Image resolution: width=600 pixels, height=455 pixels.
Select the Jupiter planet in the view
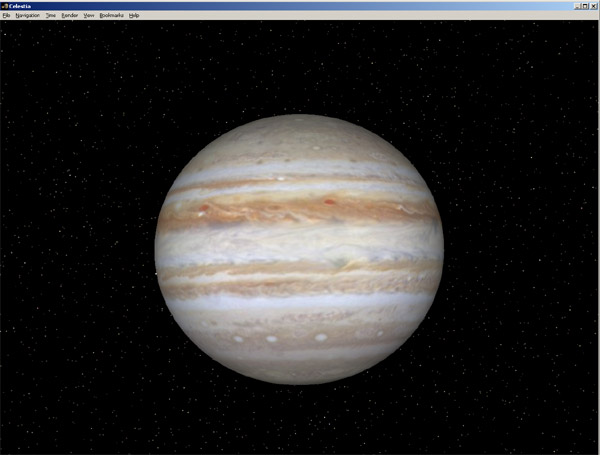click(x=299, y=249)
